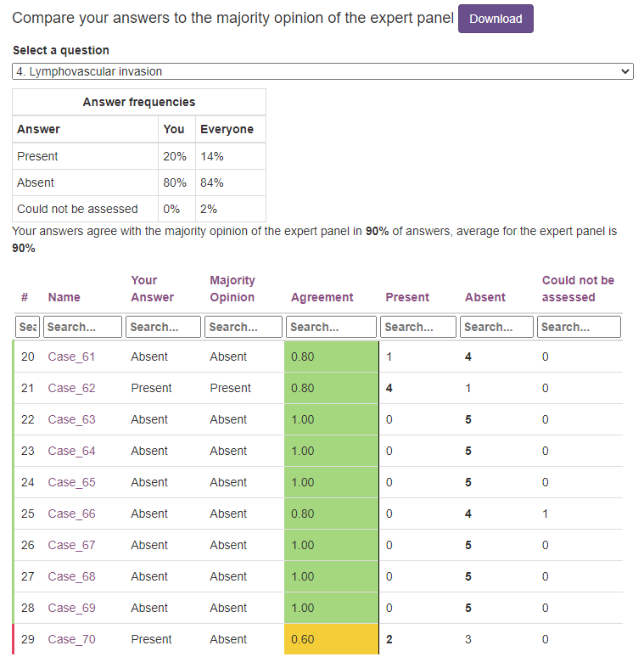Click the Present column search field

pos(418,327)
